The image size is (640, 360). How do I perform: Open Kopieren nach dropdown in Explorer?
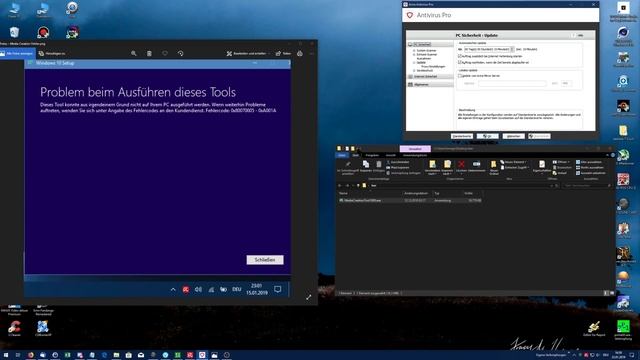(447, 167)
